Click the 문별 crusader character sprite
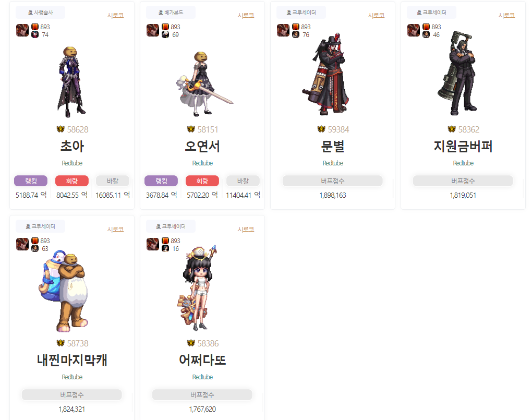This screenshot has height=420, width=532. [x=327, y=74]
